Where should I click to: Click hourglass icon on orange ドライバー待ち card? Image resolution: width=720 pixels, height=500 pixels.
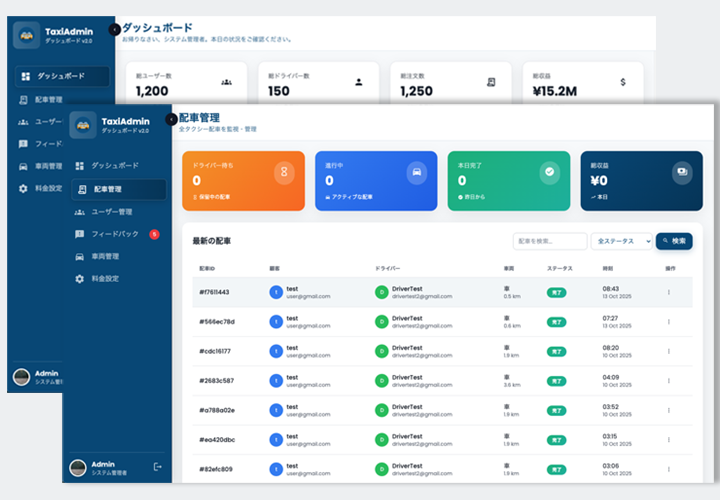[284, 172]
